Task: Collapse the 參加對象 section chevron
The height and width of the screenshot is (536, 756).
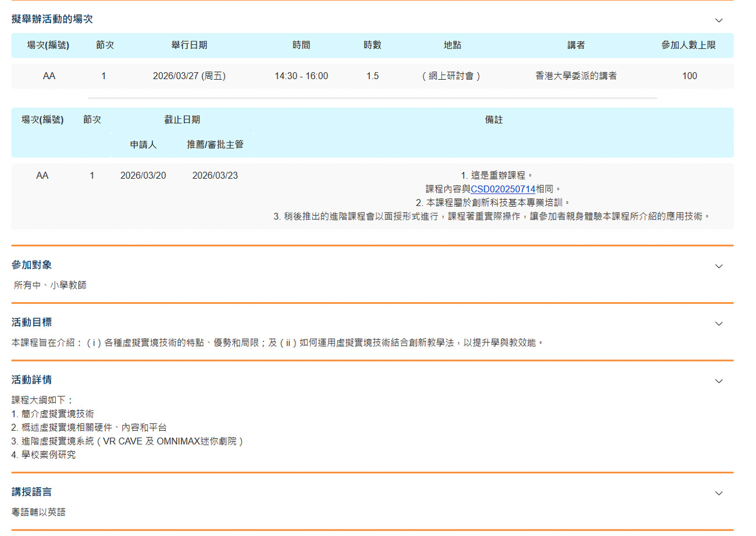Action: pyautogui.click(x=719, y=266)
